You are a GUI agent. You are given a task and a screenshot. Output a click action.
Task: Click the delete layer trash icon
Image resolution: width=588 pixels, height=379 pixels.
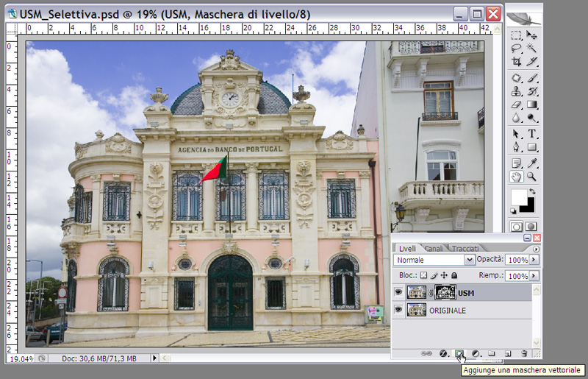[524, 354]
